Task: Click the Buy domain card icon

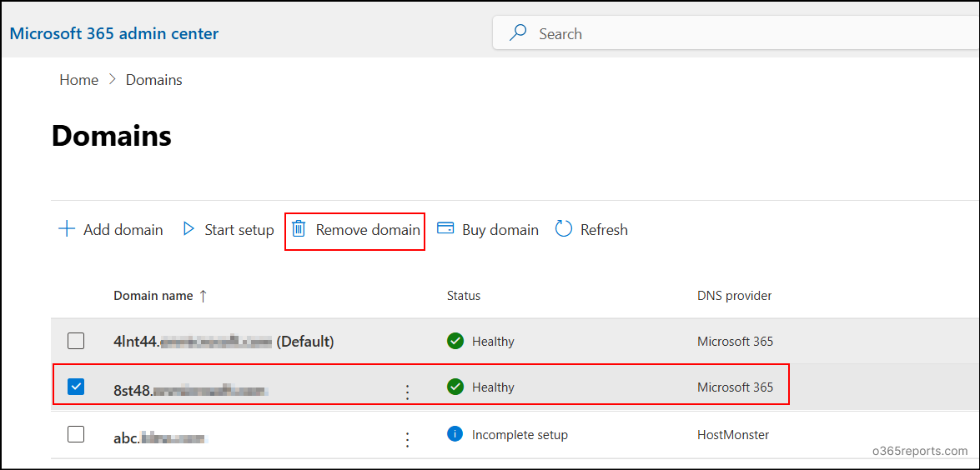Action: click(x=445, y=229)
